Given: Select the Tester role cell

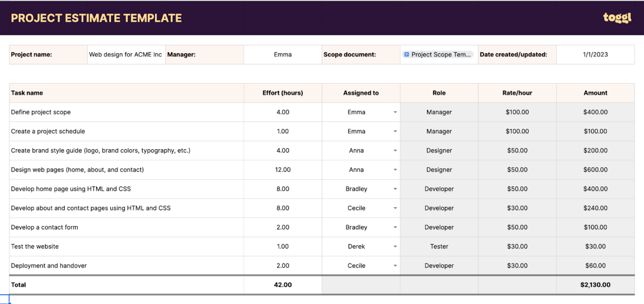Looking at the screenshot, I should (439, 246).
